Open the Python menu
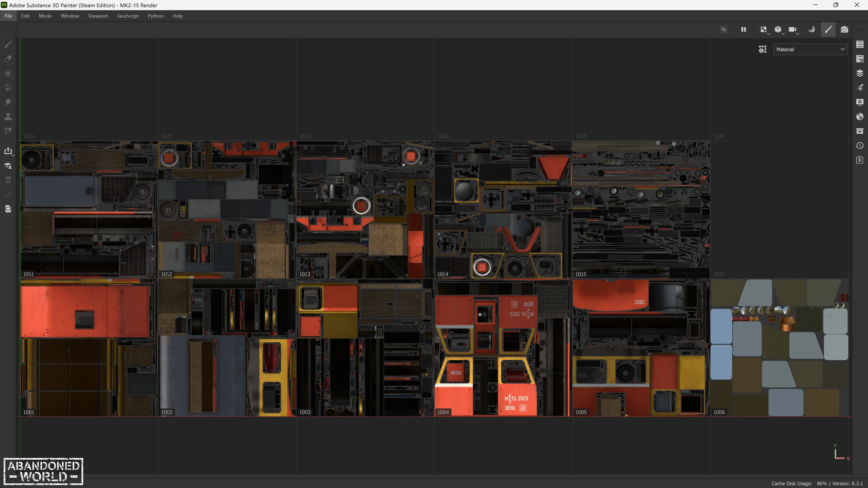The height and width of the screenshot is (488, 868). (x=155, y=16)
